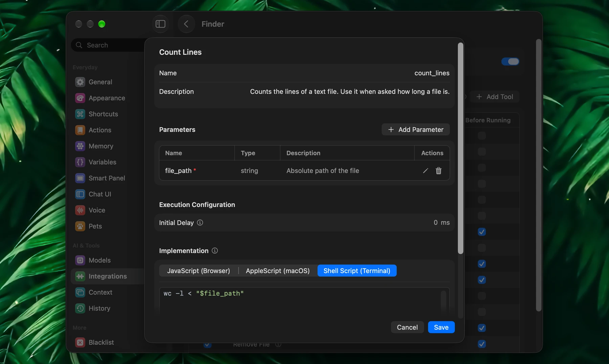The height and width of the screenshot is (364, 609).
Task: Click the 'file_path' parameter name cell
Action: pyautogui.click(x=197, y=171)
